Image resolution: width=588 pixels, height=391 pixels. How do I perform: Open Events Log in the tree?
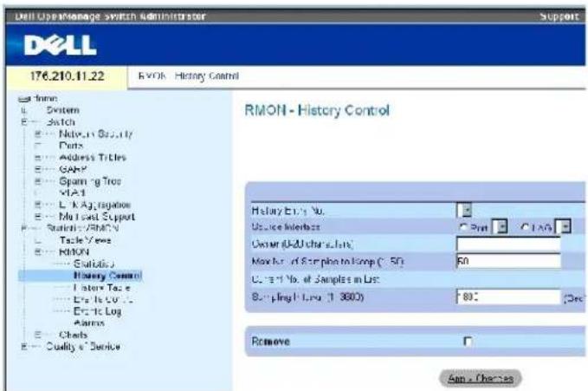click(x=98, y=311)
